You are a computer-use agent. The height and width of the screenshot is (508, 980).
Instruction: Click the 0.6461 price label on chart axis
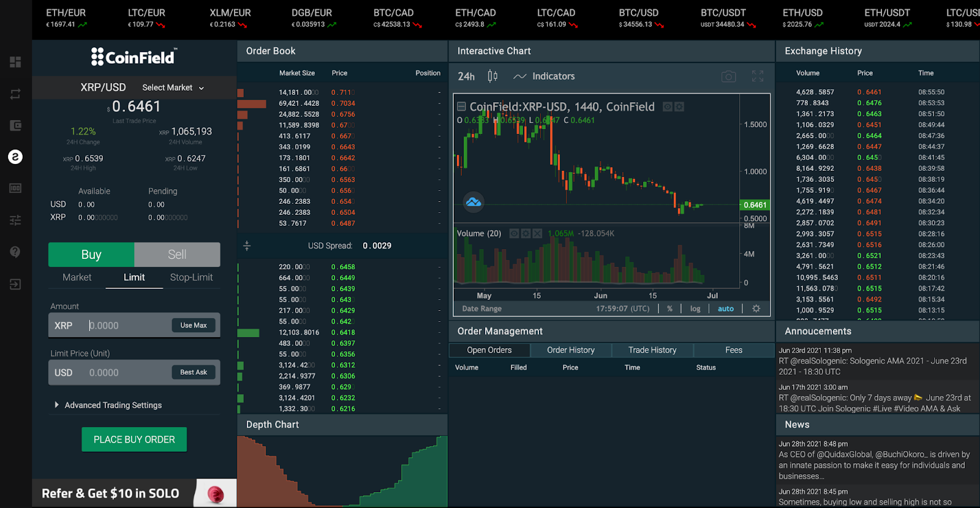(x=755, y=205)
